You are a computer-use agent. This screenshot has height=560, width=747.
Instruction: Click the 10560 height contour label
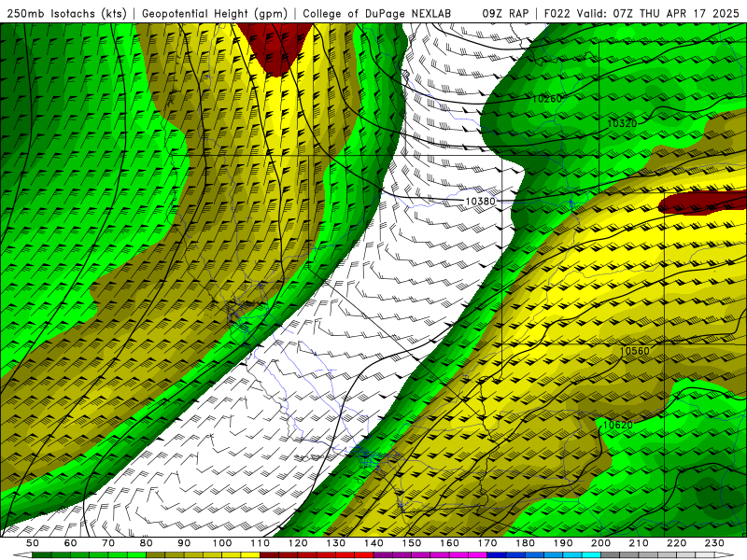coord(635,352)
